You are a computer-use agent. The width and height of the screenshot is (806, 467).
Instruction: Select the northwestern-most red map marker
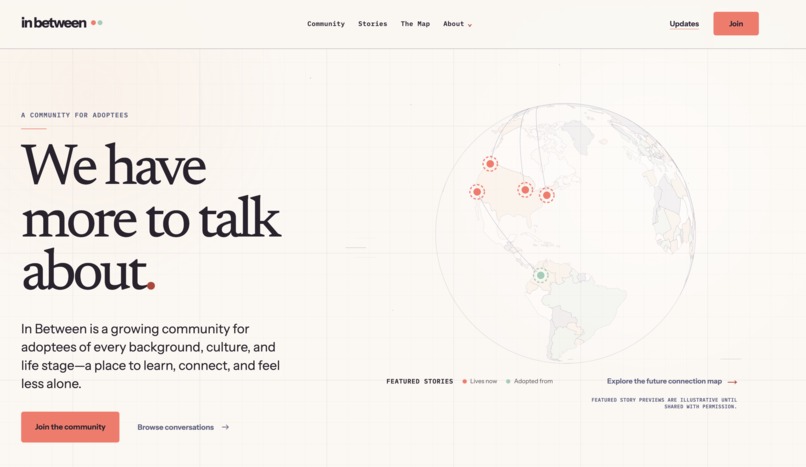pyautogui.click(x=490, y=164)
